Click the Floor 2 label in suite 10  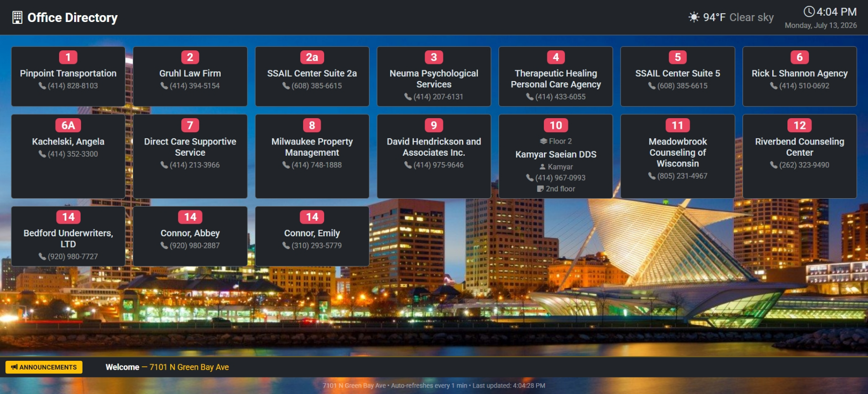(560, 141)
